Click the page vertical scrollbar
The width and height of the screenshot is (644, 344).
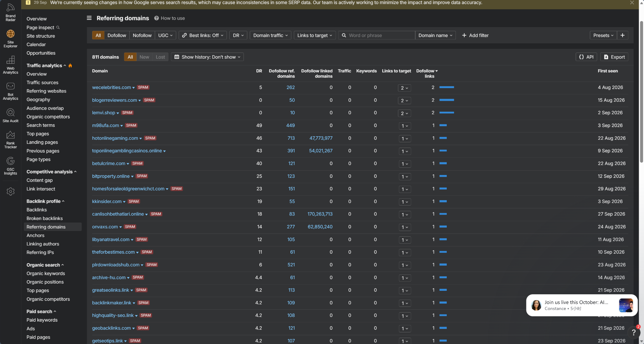pos(641,91)
